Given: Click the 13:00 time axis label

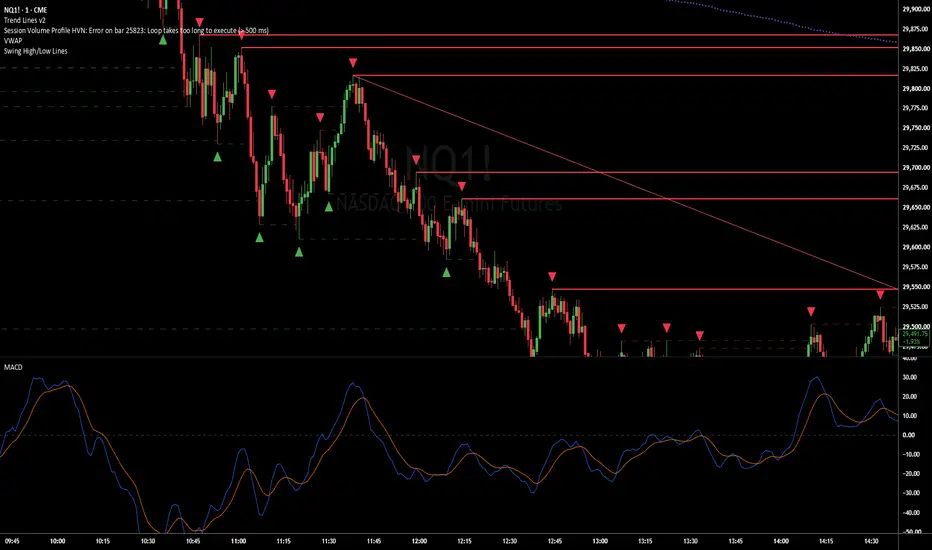Looking at the screenshot, I should coord(600,542).
